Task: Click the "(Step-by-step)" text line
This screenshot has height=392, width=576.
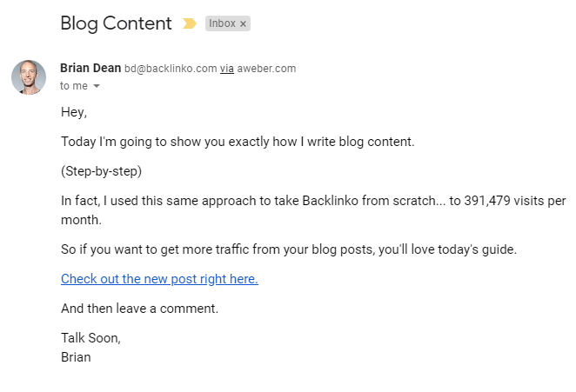Action: pyautogui.click(x=101, y=171)
